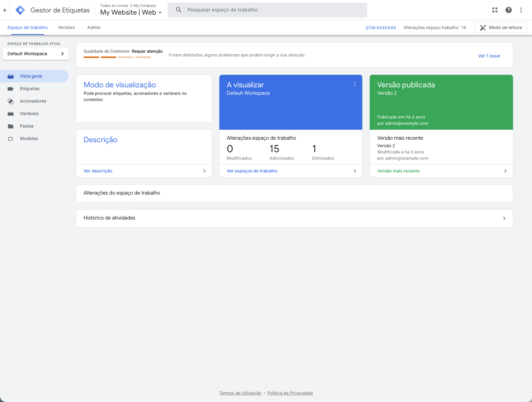Click the Vista geral sidebar icon
The height and width of the screenshot is (402, 532).
click(x=11, y=76)
